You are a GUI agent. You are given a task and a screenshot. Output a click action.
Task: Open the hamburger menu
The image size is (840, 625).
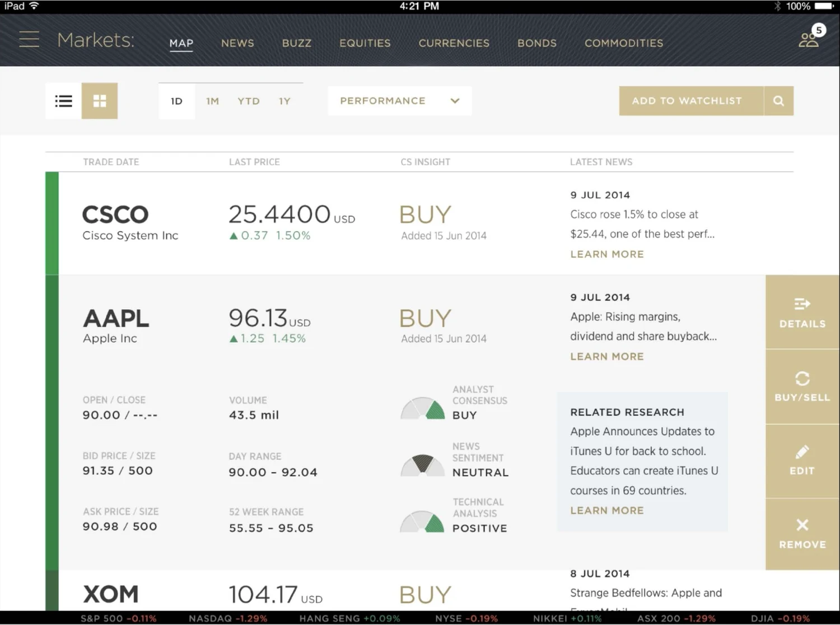(x=29, y=40)
